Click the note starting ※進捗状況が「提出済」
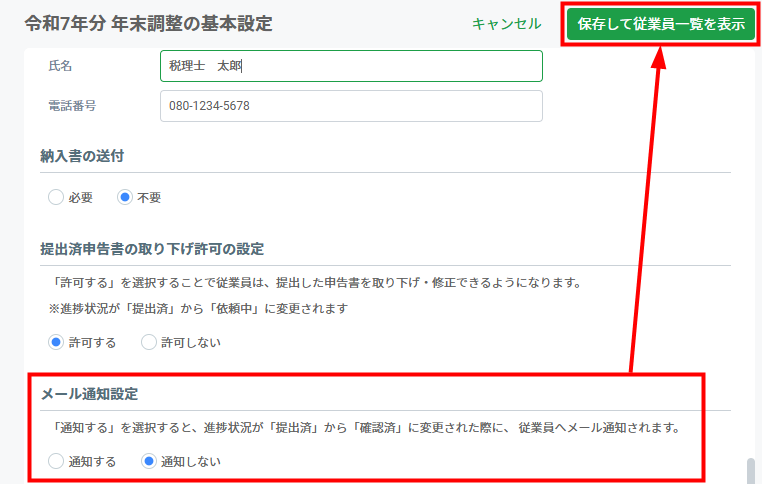The height and width of the screenshot is (484, 762). point(198,309)
